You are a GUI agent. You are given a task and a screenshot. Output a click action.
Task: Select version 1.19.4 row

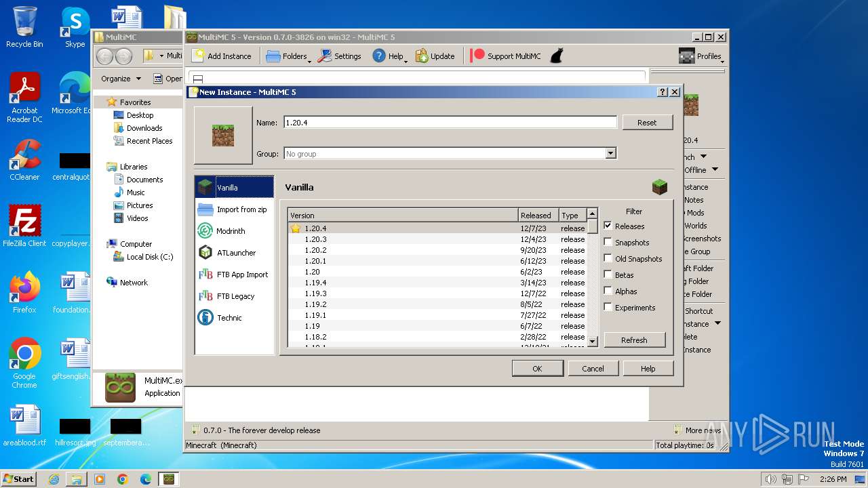pyautogui.click(x=437, y=283)
